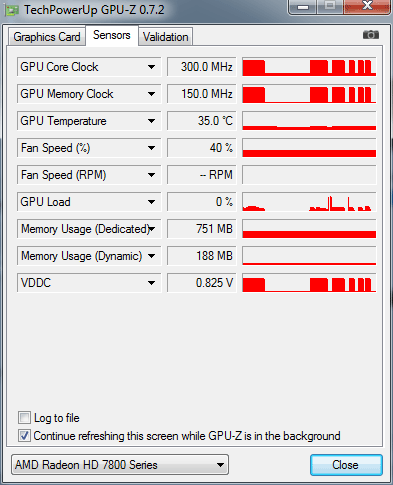Click the GPU-Z title bar app icon
The width and height of the screenshot is (393, 485).
point(11,10)
